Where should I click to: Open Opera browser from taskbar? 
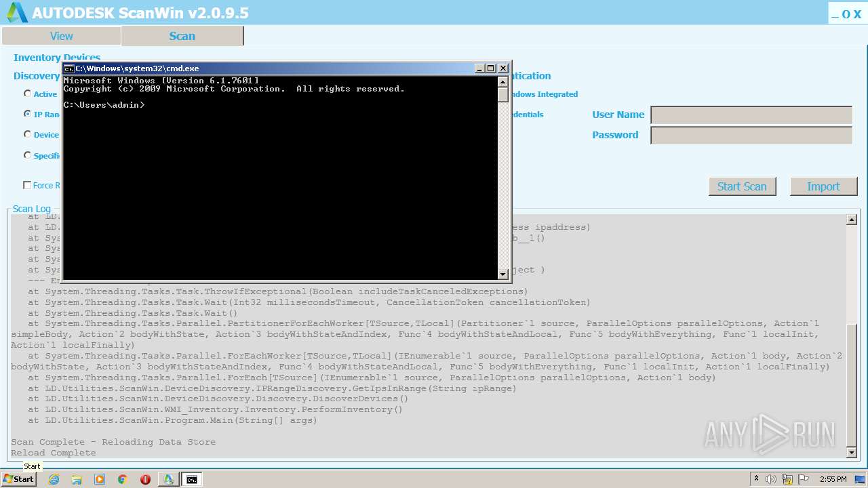(145, 479)
